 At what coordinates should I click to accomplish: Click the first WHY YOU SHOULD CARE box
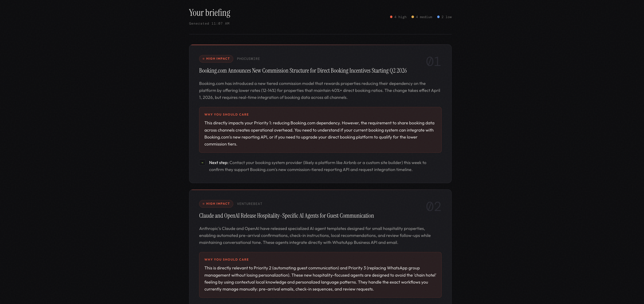point(320,130)
